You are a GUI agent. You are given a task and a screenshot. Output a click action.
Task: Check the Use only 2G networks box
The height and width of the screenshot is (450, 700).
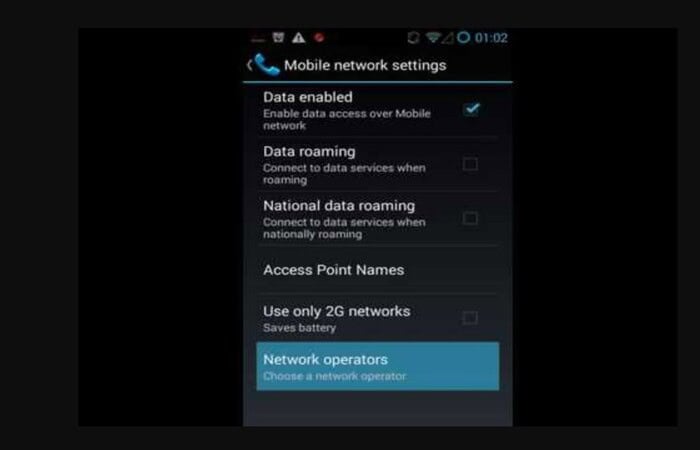(470, 318)
